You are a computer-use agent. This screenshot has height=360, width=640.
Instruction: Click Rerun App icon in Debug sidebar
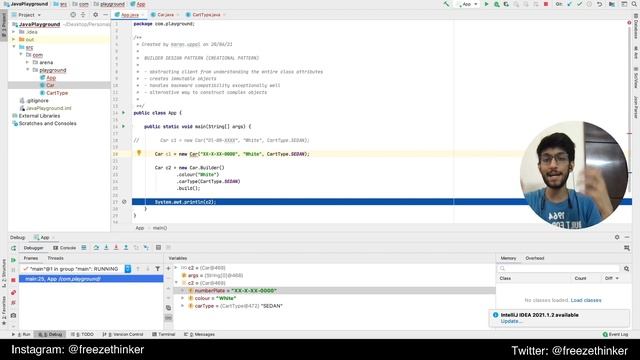point(13,248)
